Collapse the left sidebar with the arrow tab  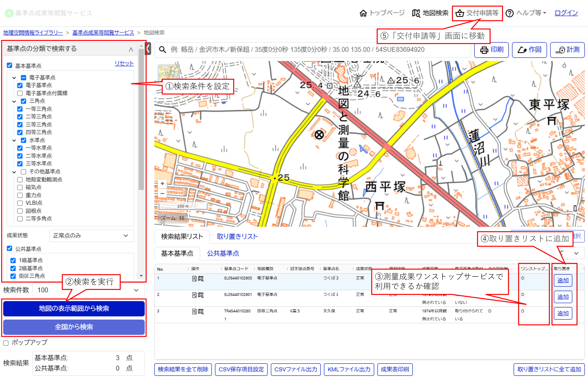(x=148, y=49)
